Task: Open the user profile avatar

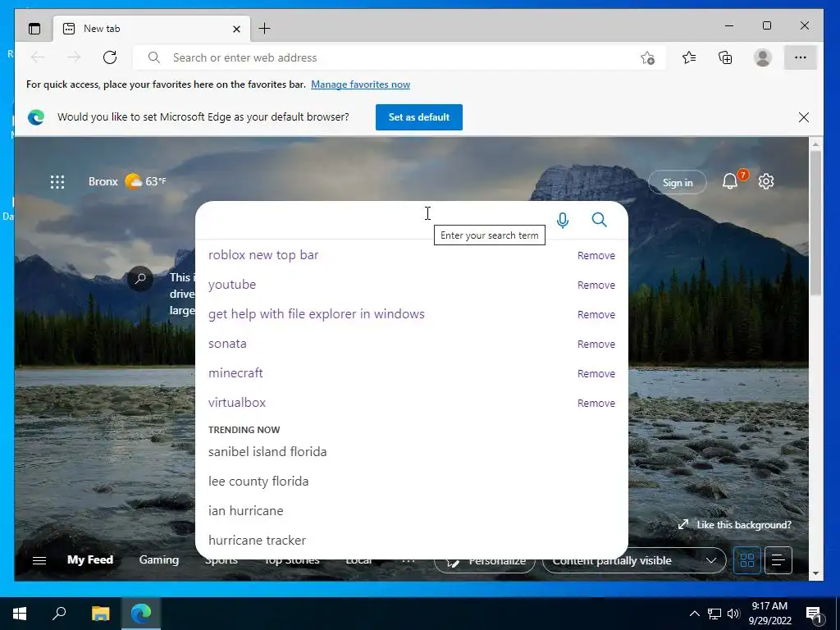Action: coord(762,57)
